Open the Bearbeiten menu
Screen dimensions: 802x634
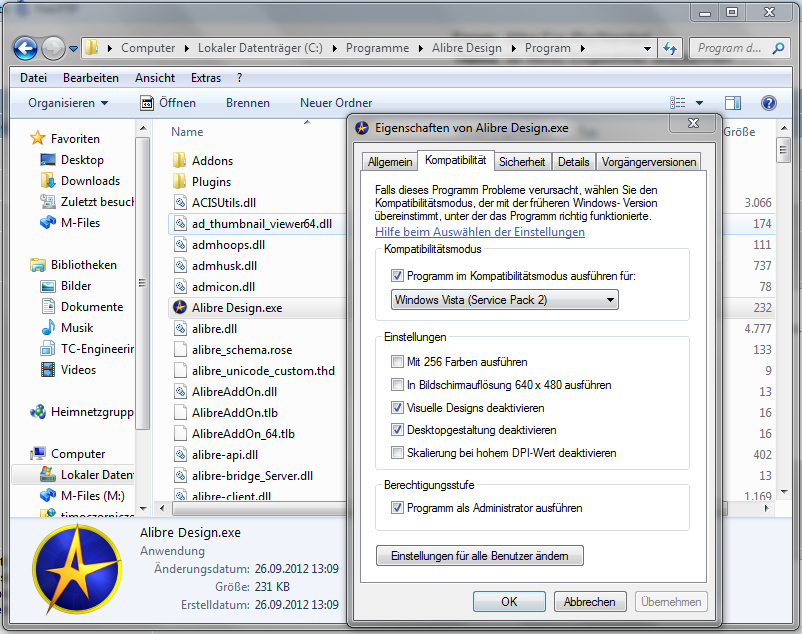click(x=91, y=78)
